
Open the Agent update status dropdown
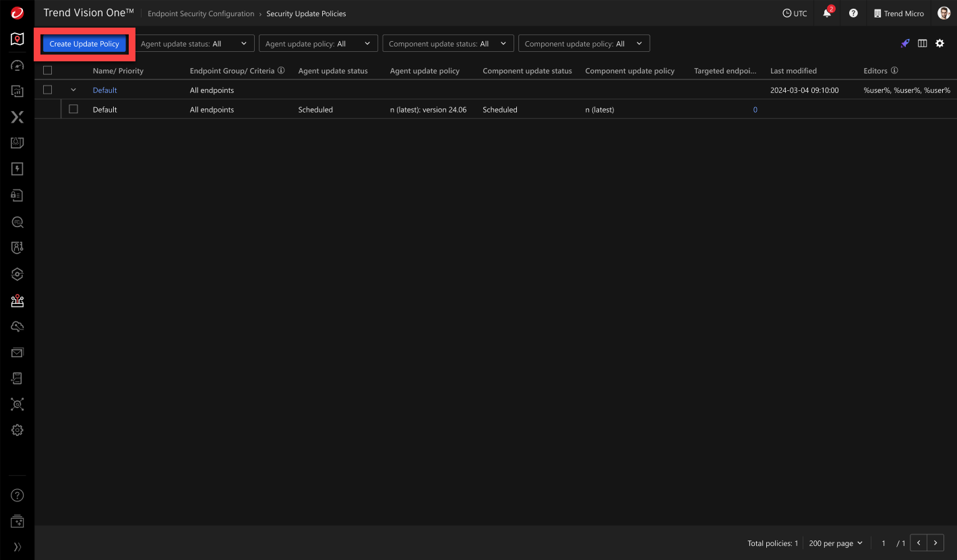195,44
